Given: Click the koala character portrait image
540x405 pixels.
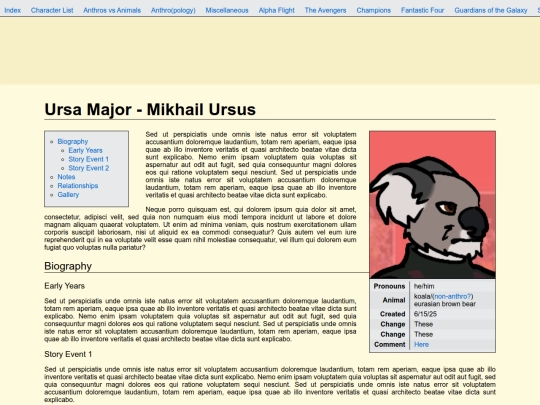Looking at the screenshot, I should (433, 205).
